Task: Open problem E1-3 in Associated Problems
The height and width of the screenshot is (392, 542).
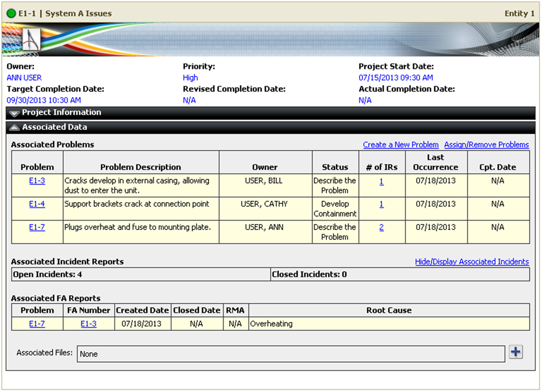Action: coord(37,181)
